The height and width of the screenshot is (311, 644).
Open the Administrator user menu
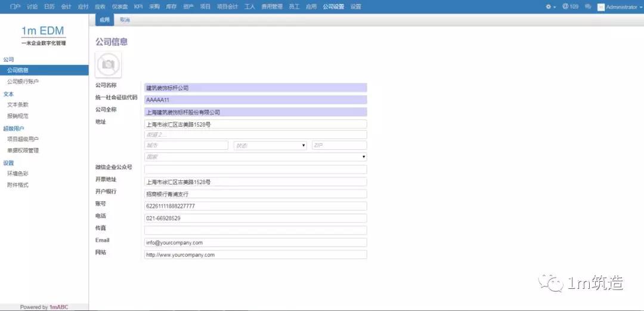618,7
